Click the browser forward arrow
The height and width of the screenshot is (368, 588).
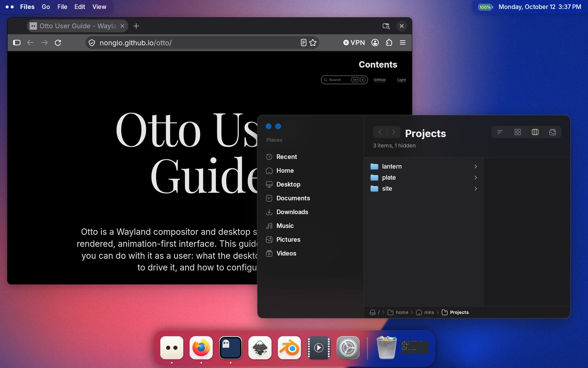[x=44, y=43]
